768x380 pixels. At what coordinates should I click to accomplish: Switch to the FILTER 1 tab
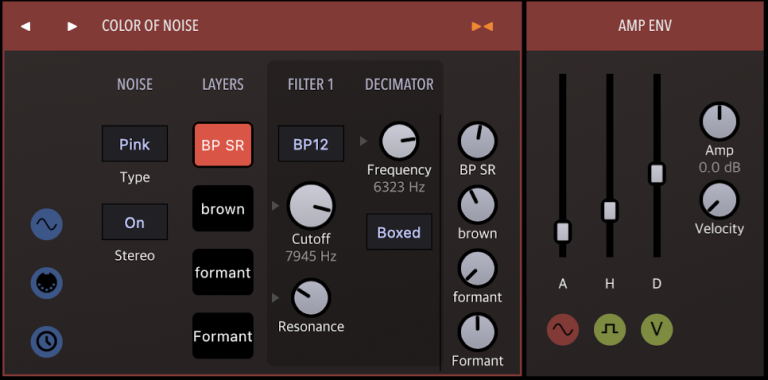311,85
